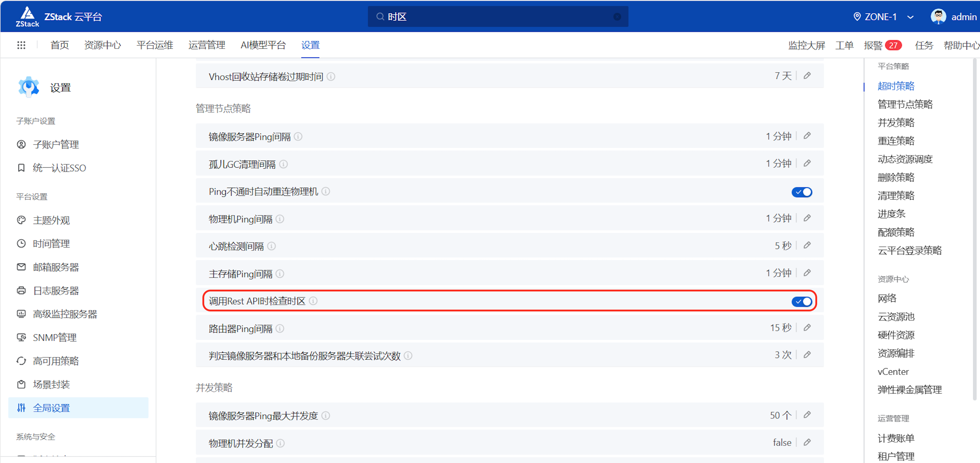Toggle Ping不通时自动重连物理机 switch

[x=801, y=192]
